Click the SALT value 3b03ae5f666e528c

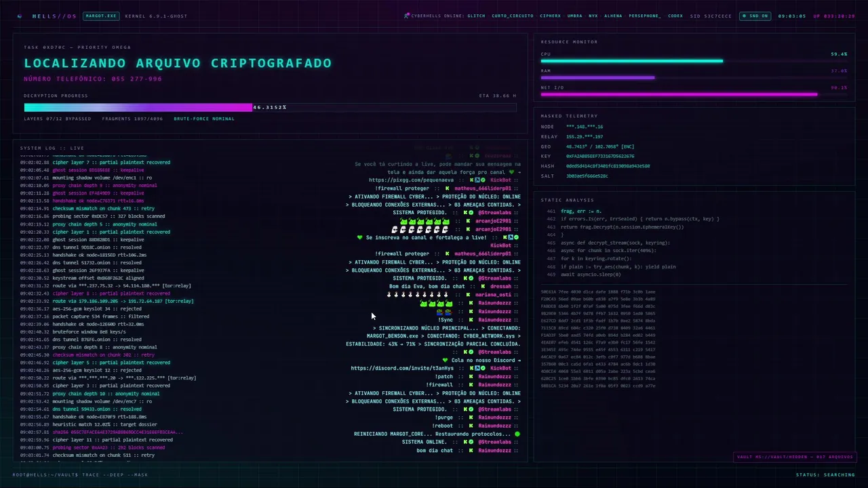point(587,176)
